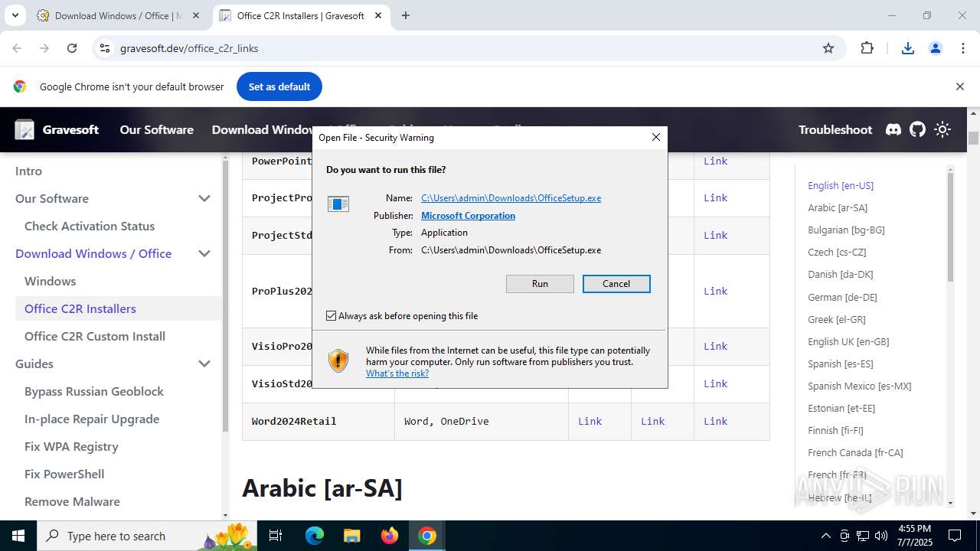Show hidden system tray icons
The height and width of the screenshot is (551, 980).
pyautogui.click(x=825, y=536)
